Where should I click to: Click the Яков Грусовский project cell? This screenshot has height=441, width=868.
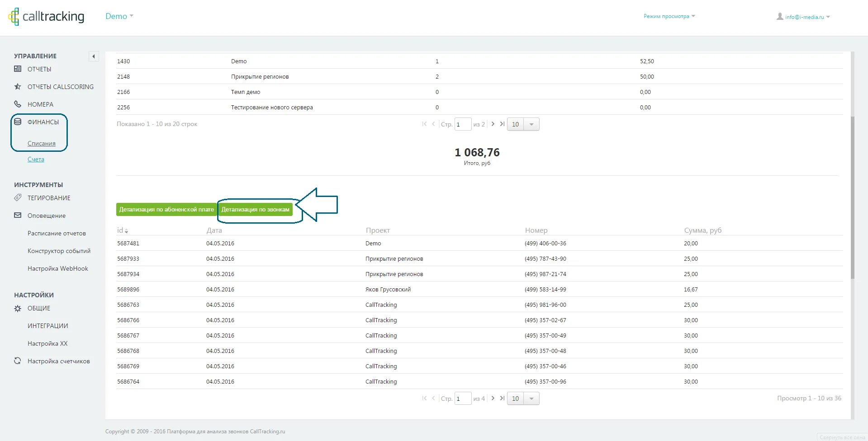388,289
